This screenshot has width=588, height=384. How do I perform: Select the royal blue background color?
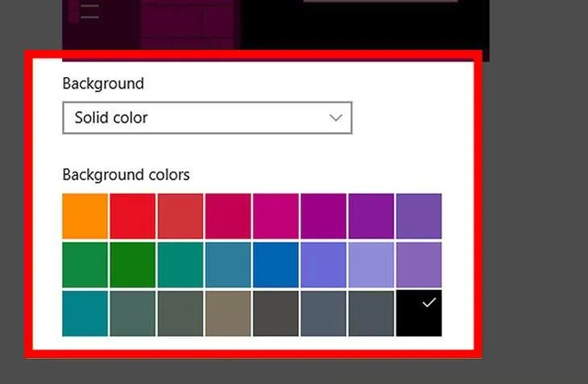(275, 265)
